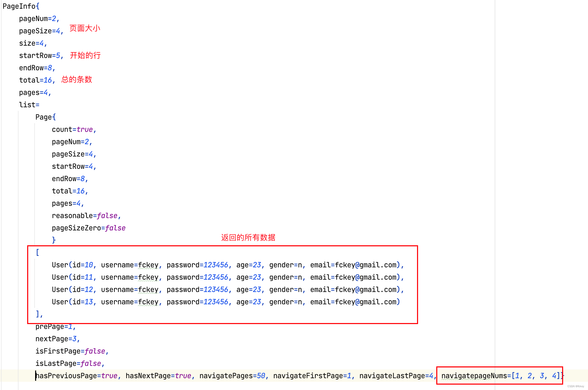This screenshot has width=588, height=390.
Task: Click the 'reasonable=false,' line
Action: [x=86, y=216]
